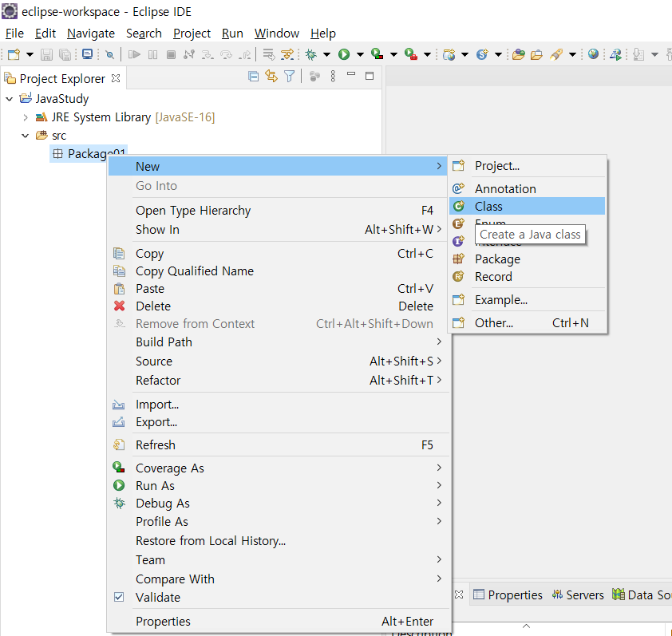
Task: Open the New toolbar dropdown arrow
Action: point(30,54)
